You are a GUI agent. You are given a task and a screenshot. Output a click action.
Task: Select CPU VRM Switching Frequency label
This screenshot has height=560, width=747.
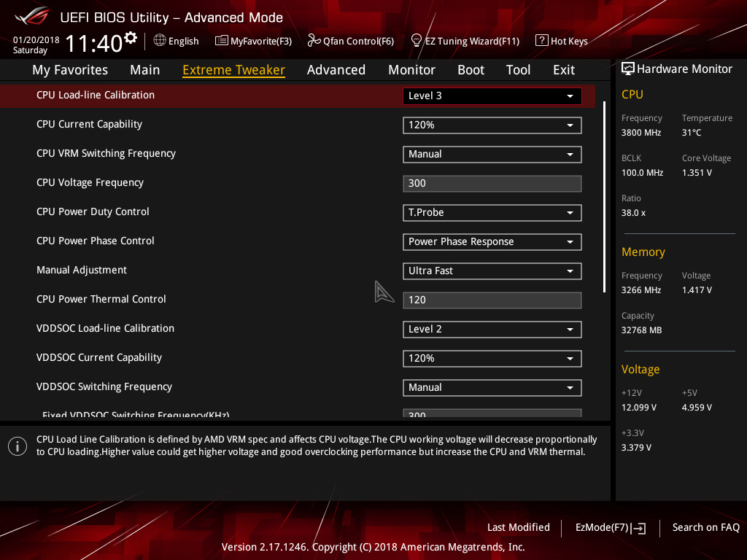(x=106, y=153)
